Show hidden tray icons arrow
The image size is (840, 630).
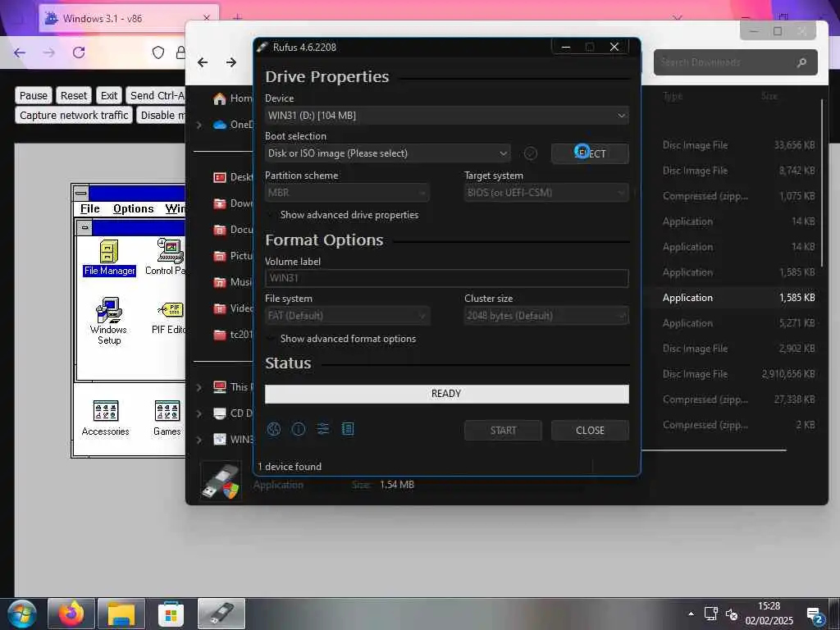[691, 614]
